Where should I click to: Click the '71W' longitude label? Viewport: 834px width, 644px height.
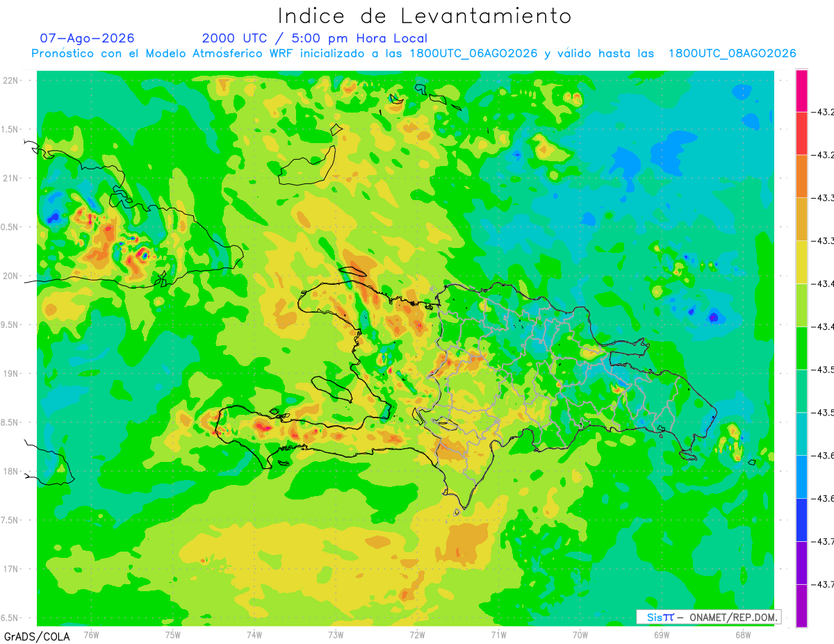(498, 634)
